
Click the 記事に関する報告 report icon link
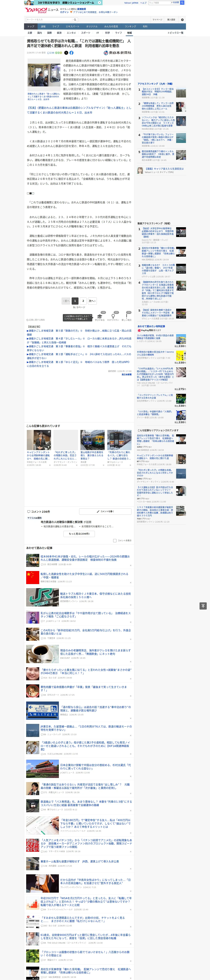click(35, 320)
